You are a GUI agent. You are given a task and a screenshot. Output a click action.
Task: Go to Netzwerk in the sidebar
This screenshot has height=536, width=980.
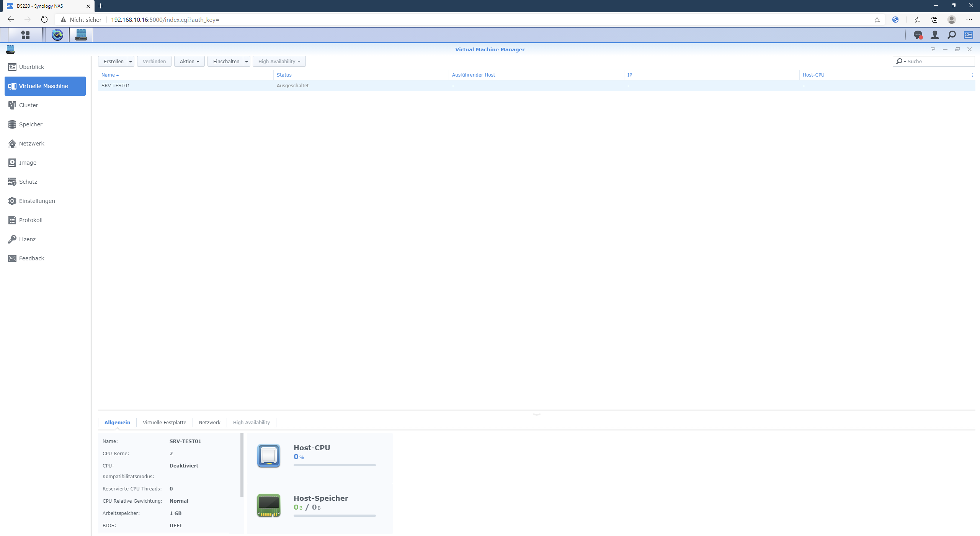tap(31, 144)
